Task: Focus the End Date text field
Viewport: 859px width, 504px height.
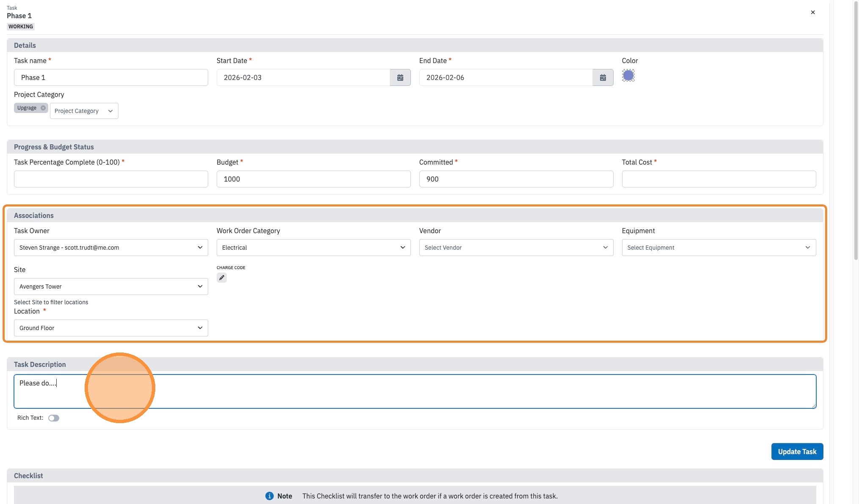Action: (506, 77)
